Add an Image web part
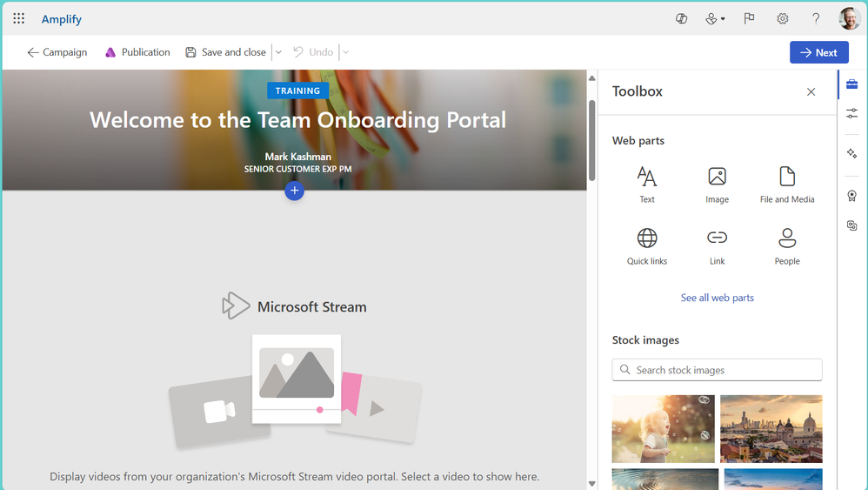The height and width of the screenshot is (490, 868). (717, 185)
